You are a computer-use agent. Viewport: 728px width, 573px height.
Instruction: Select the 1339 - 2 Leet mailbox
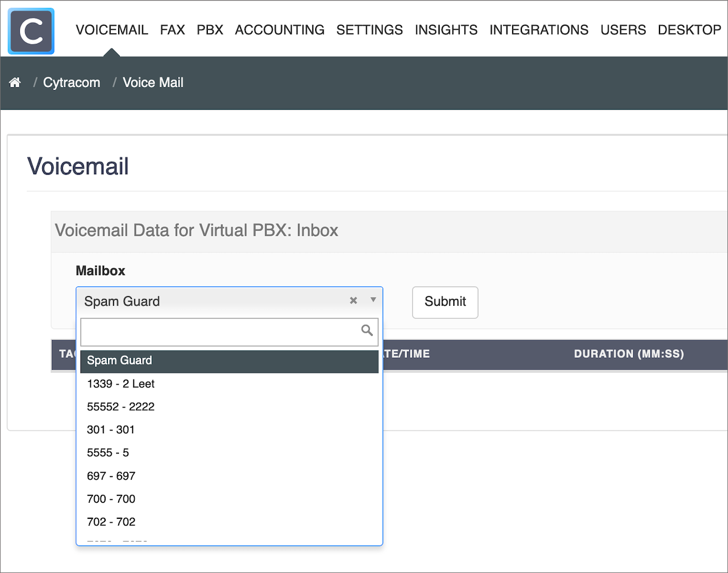click(230, 384)
